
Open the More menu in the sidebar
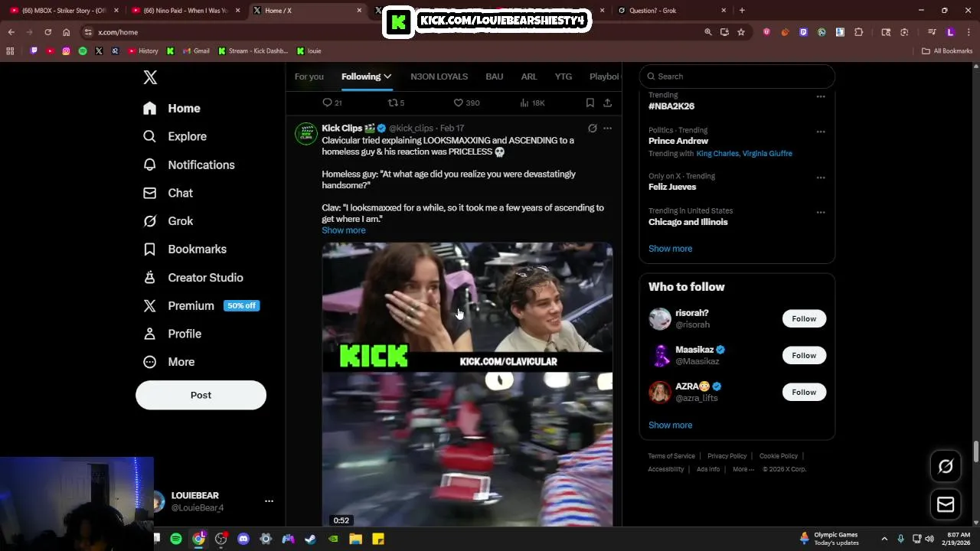pyautogui.click(x=168, y=362)
